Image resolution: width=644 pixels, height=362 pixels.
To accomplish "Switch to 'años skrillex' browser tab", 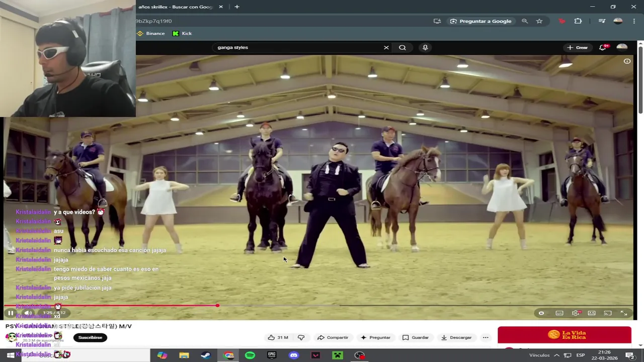I will [175, 7].
